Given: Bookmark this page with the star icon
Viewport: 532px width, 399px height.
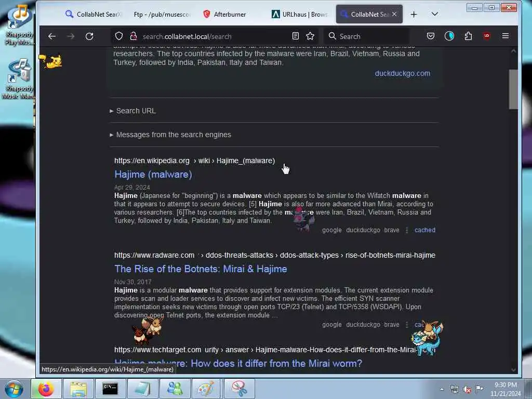Looking at the screenshot, I should [x=310, y=36].
